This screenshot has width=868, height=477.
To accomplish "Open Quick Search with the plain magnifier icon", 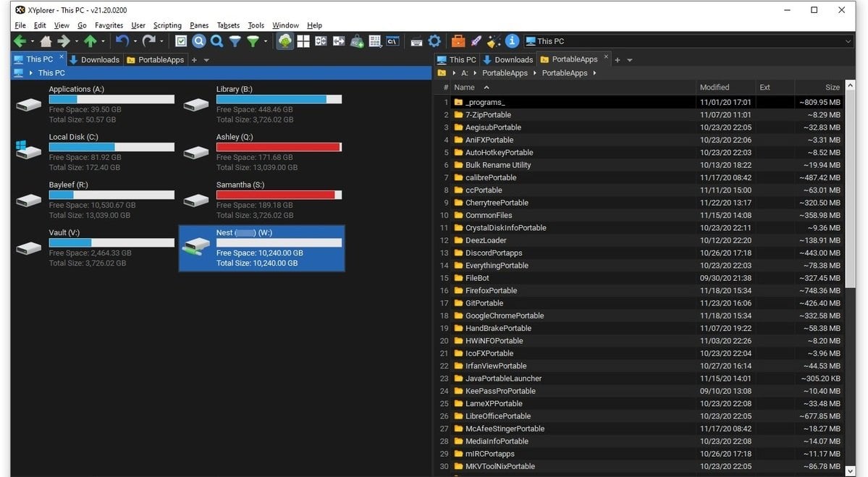I will pos(217,41).
